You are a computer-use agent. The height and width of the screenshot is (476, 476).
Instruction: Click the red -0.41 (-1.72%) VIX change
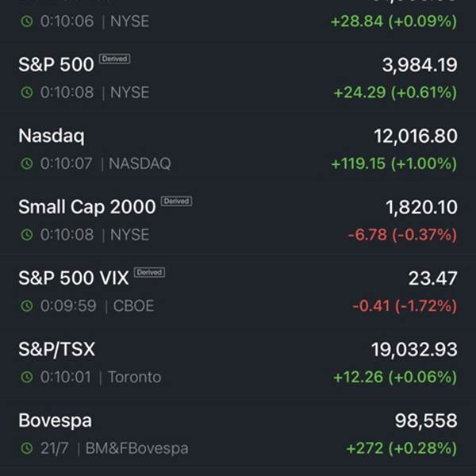[404, 306]
